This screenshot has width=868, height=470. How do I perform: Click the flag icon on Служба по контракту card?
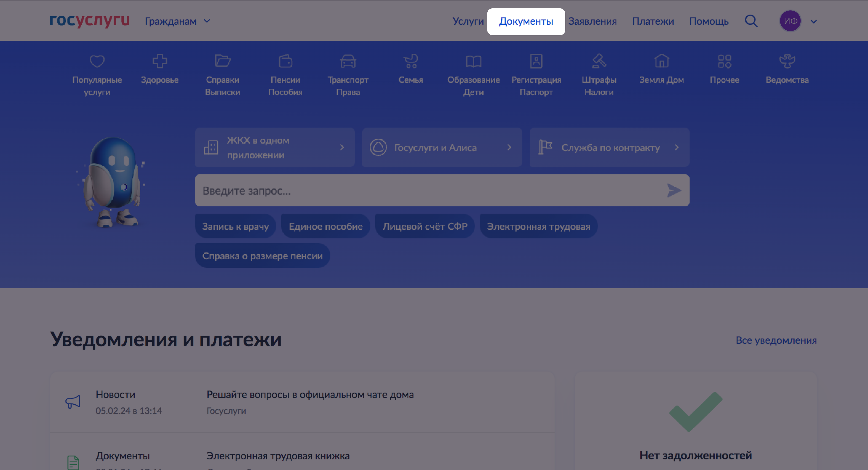tap(545, 147)
